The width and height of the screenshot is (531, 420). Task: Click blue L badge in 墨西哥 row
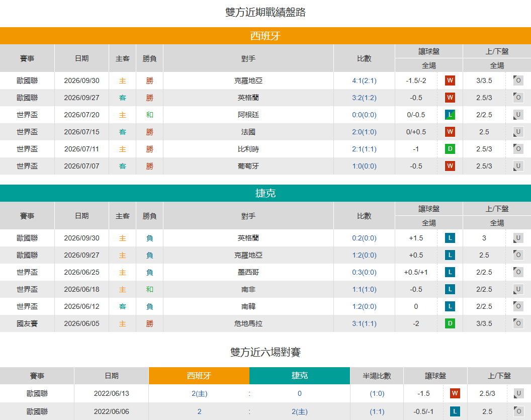(450, 272)
